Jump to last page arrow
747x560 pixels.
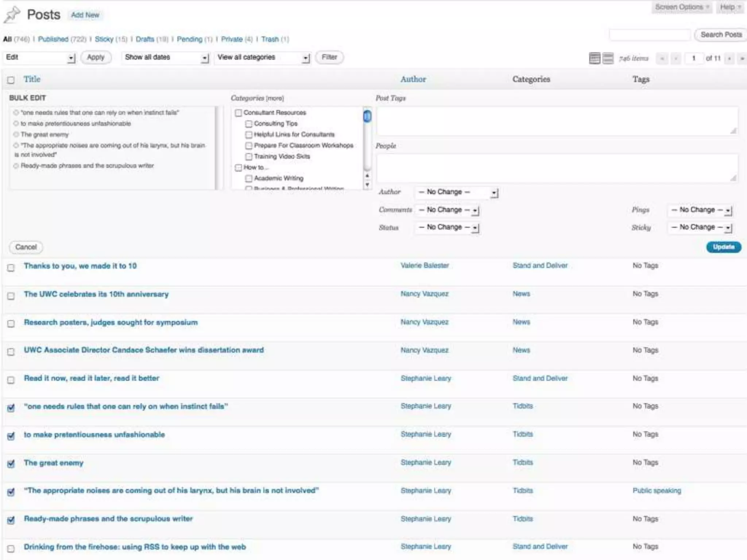(742, 58)
